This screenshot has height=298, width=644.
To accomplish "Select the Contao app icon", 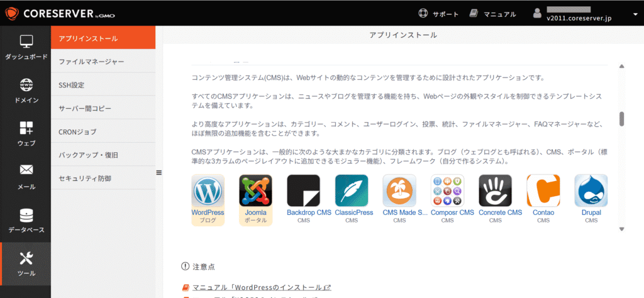I will click(x=543, y=191).
